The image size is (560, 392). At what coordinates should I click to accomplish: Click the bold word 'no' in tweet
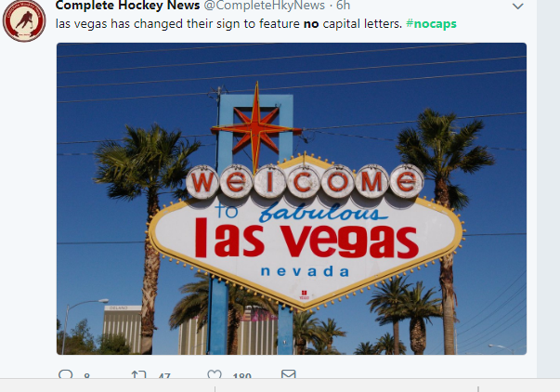pos(311,24)
